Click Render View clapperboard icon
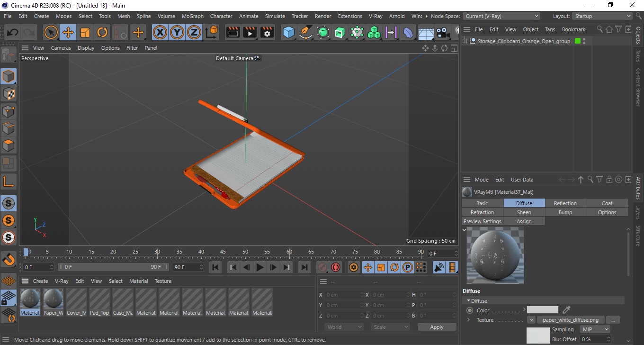This screenshot has height=345, width=644. (233, 33)
